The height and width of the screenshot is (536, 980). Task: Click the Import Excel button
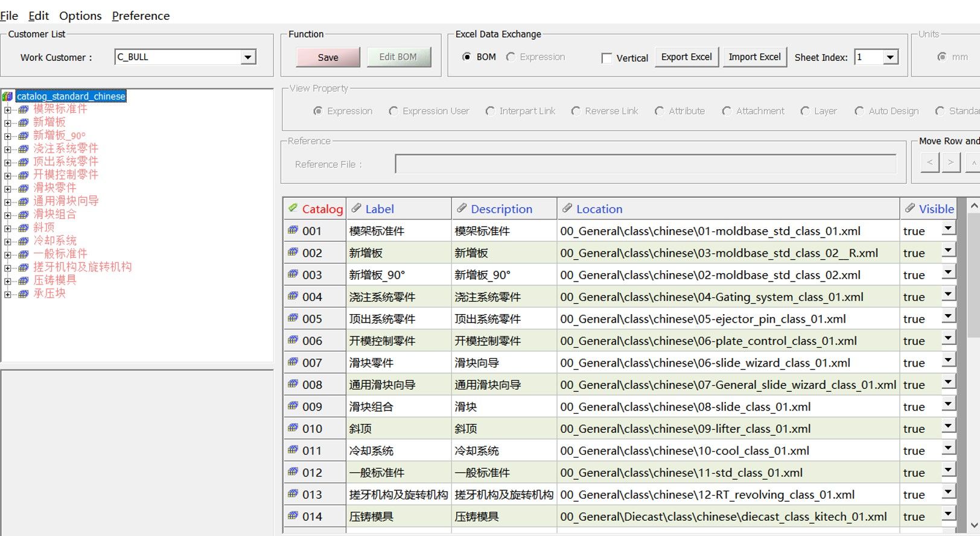pyautogui.click(x=754, y=57)
